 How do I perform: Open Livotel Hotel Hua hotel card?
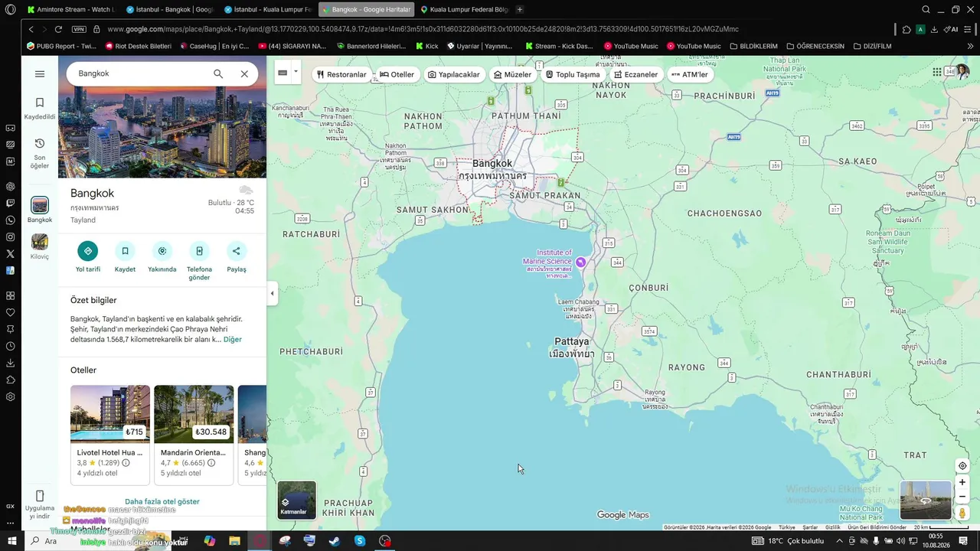(x=110, y=435)
